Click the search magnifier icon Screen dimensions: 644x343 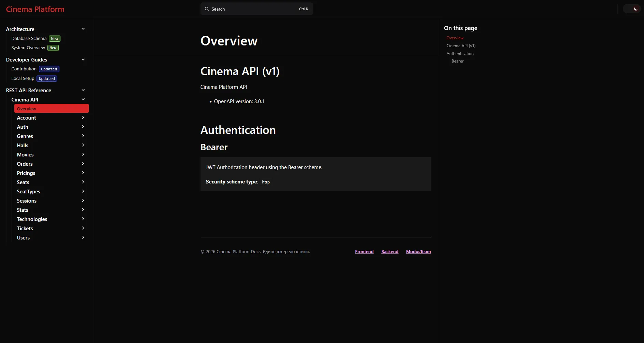click(x=207, y=9)
